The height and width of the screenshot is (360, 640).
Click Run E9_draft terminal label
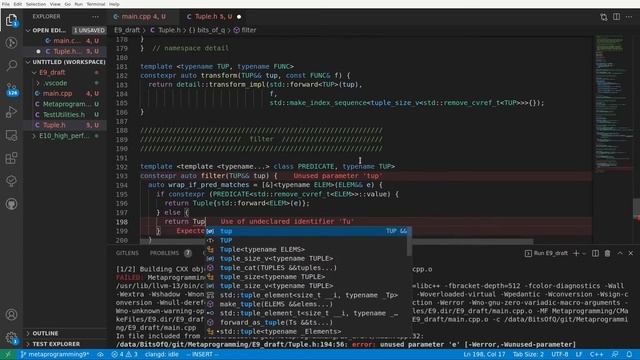(546, 253)
